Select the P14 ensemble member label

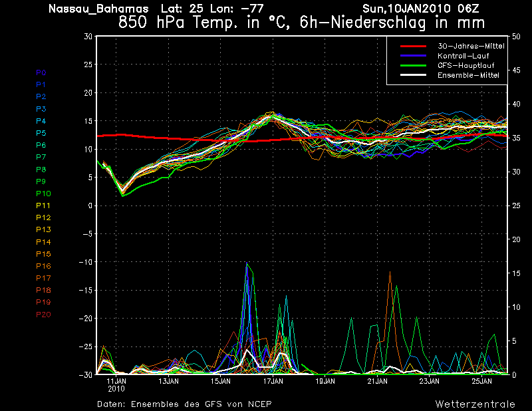tap(43, 242)
